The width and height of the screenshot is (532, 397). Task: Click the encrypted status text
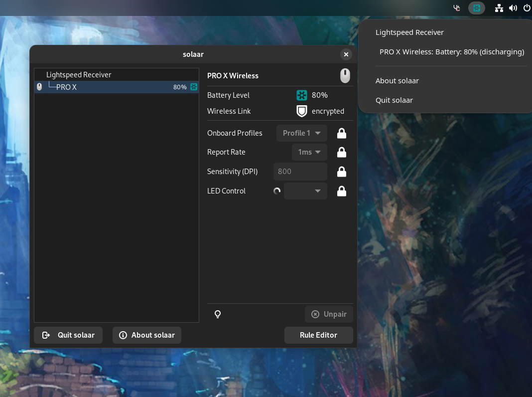click(x=328, y=111)
